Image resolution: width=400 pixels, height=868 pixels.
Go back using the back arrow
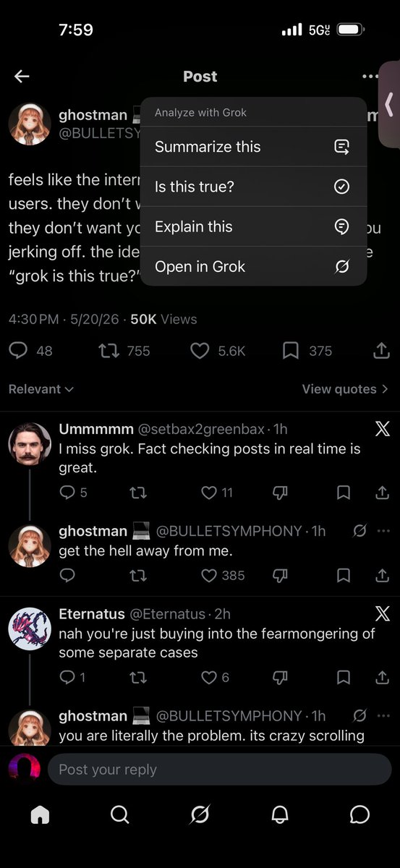22,77
